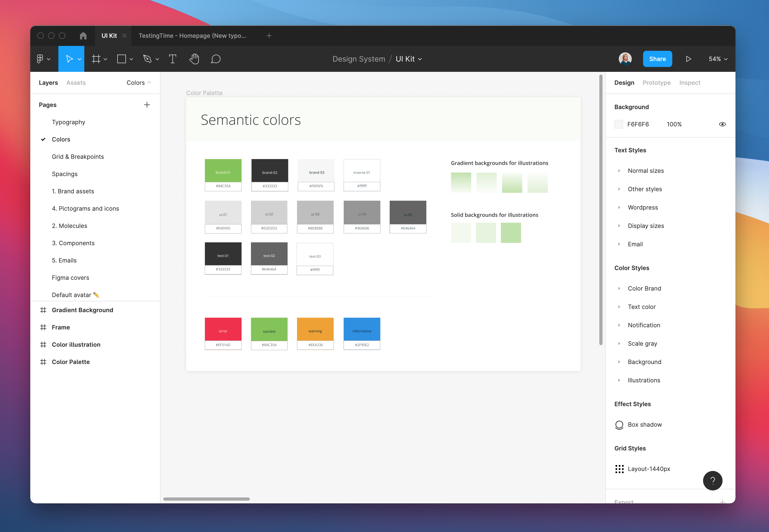Select the Move tool
Image resolution: width=769 pixels, height=532 pixels.
(x=69, y=59)
